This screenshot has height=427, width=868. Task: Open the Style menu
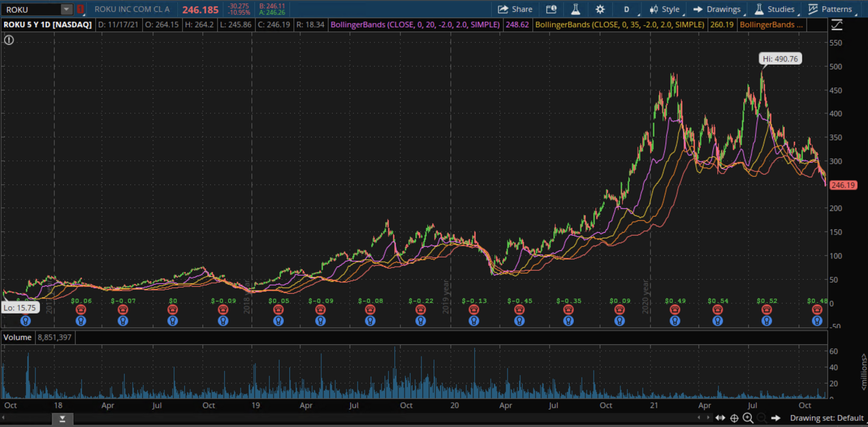pyautogui.click(x=664, y=9)
